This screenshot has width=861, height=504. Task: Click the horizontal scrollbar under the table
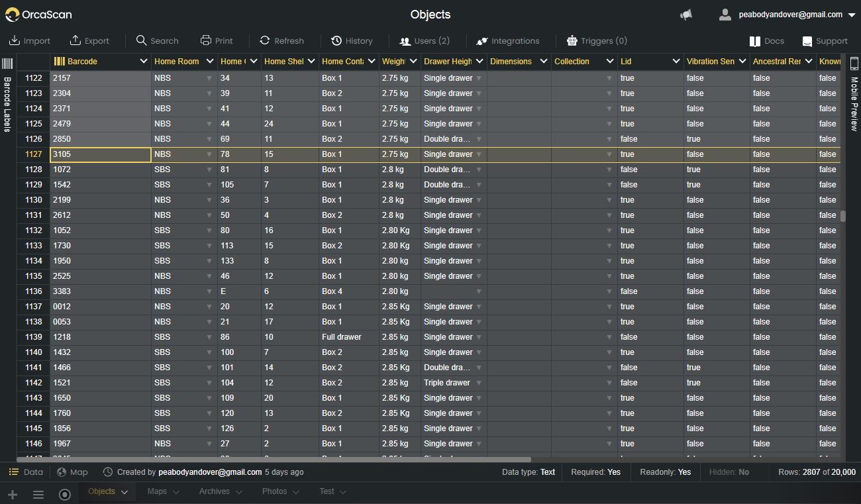pyautogui.click(x=274, y=459)
